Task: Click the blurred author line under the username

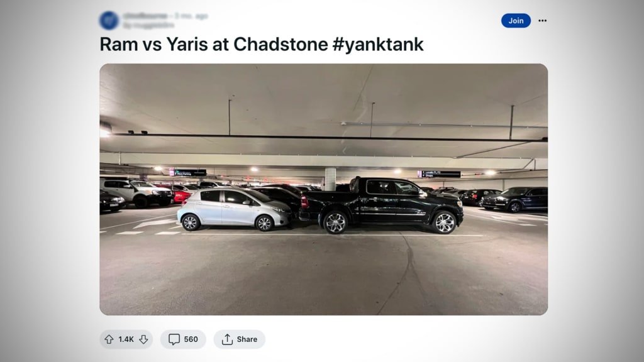Action: [148, 25]
